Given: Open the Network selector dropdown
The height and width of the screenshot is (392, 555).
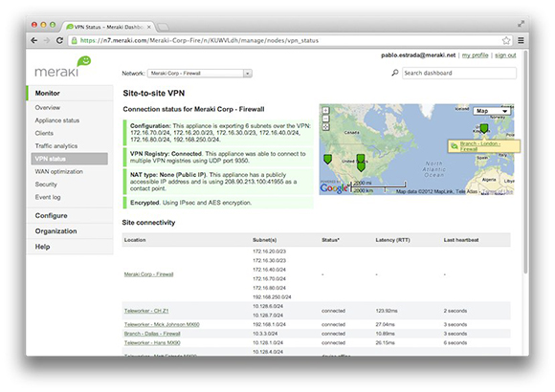Looking at the screenshot, I should click(200, 74).
